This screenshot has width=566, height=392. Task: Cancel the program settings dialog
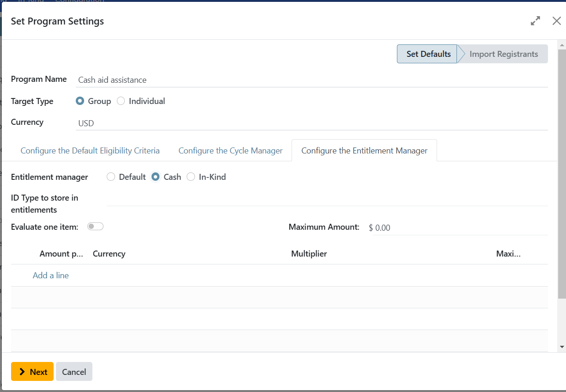click(x=74, y=371)
